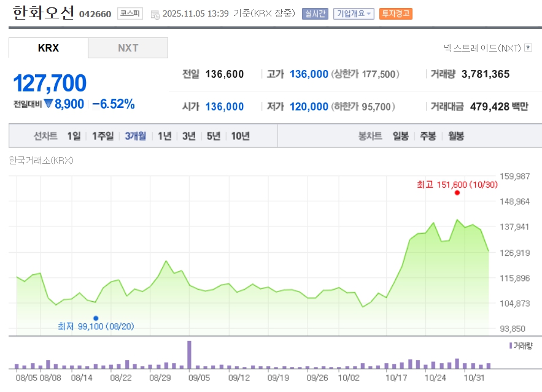This screenshot has width=542, height=392.
Task: Switch the chart period to 1년
Action: point(165,136)
